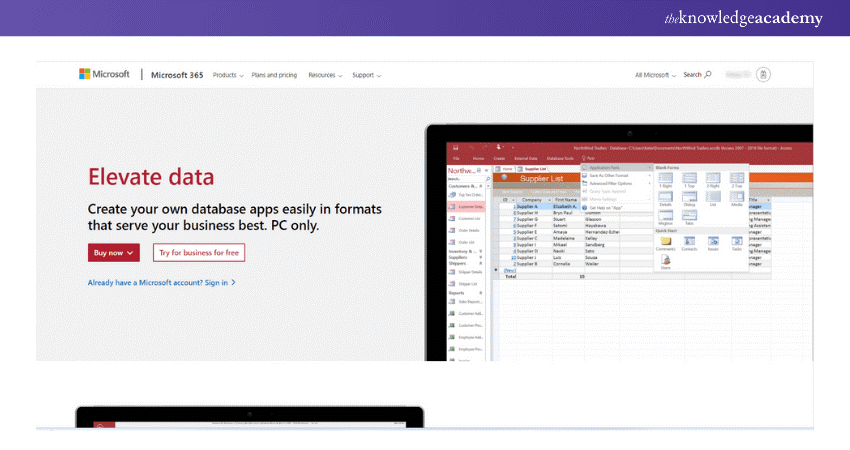850x450 pixels.
Task: Click the account profile avatar icon
Action: (x=763, y=75)
